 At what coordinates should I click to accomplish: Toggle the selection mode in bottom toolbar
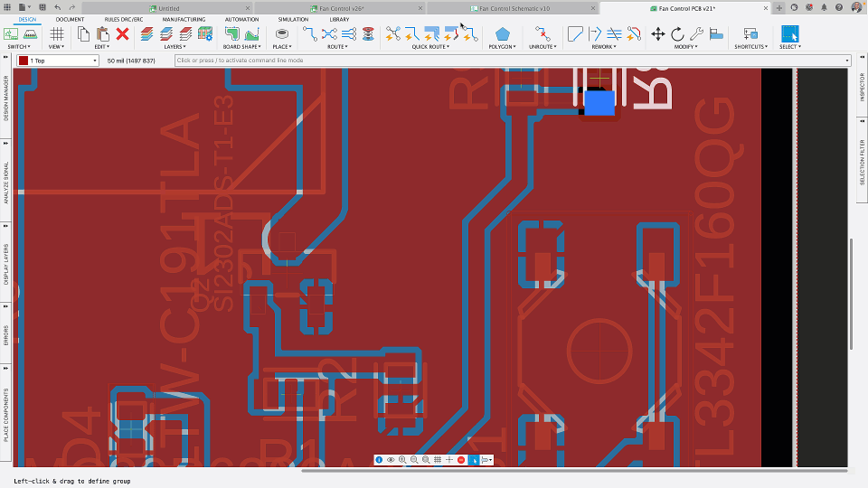pyautogui.click(x=473, y=460)
